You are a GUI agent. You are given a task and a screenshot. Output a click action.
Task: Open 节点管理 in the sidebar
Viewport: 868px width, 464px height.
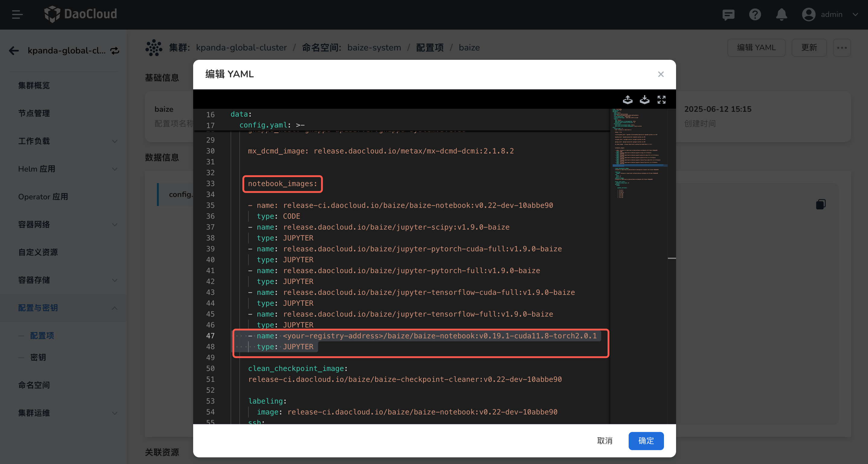tap(34, 113)
